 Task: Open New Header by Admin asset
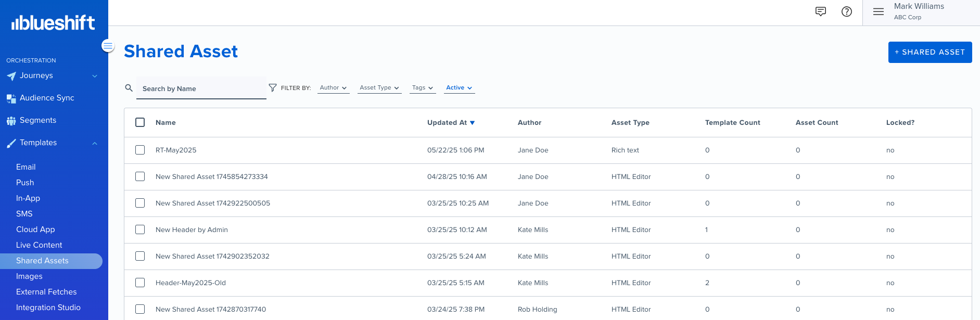click(192, 229)
